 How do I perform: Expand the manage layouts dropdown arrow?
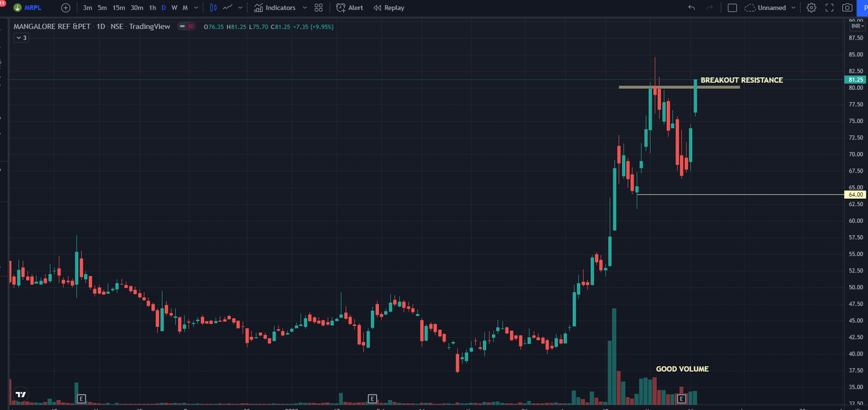[x=794, y=7]
